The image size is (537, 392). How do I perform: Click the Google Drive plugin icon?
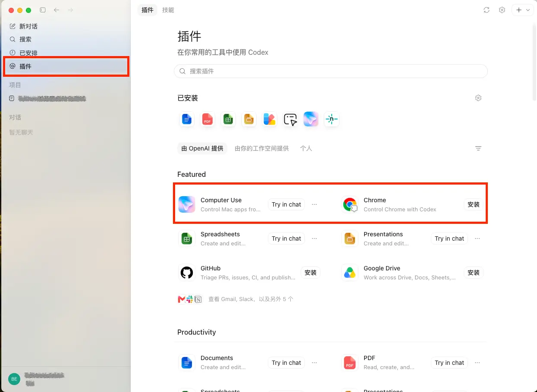tap(350, 273)
